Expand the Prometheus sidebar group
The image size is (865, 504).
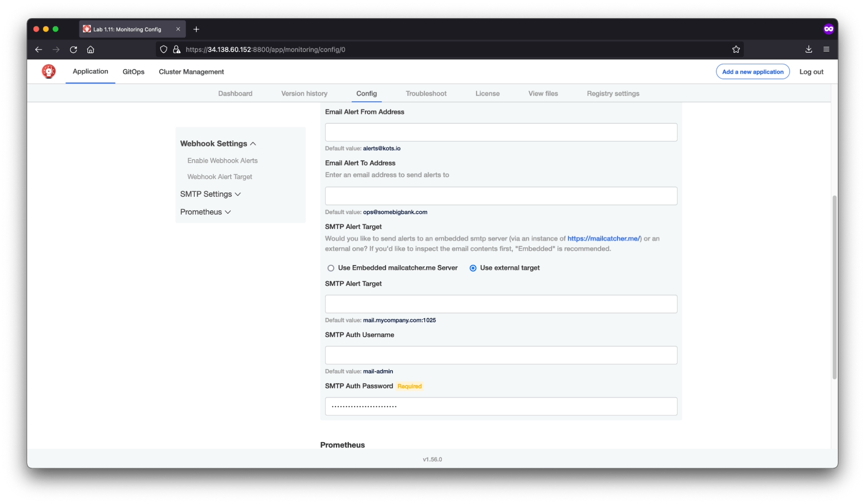(206, 212)
